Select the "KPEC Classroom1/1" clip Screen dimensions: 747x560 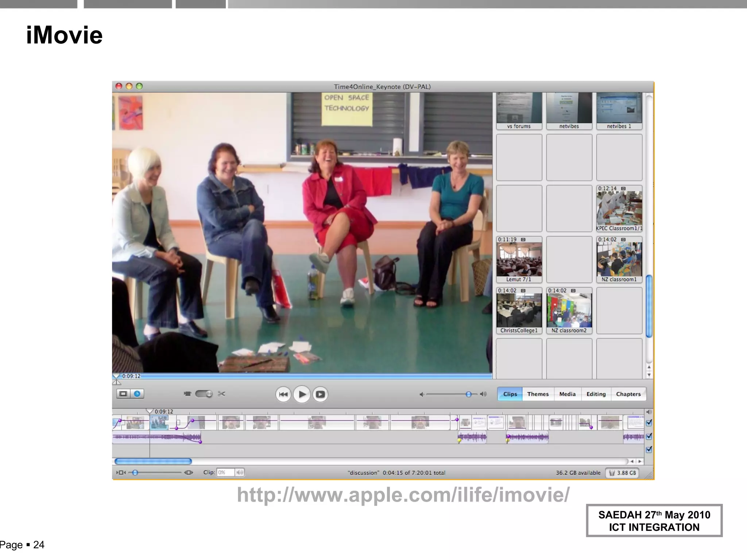pos(619,208)
